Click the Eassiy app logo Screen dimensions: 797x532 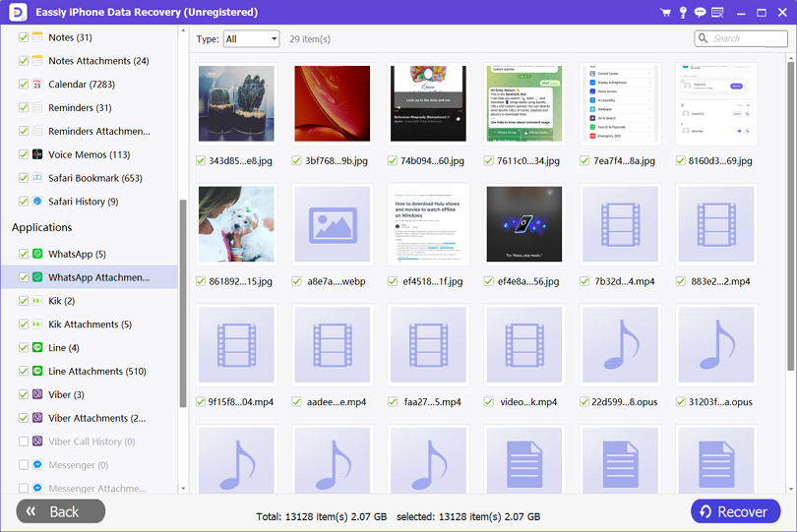point(18,12)
